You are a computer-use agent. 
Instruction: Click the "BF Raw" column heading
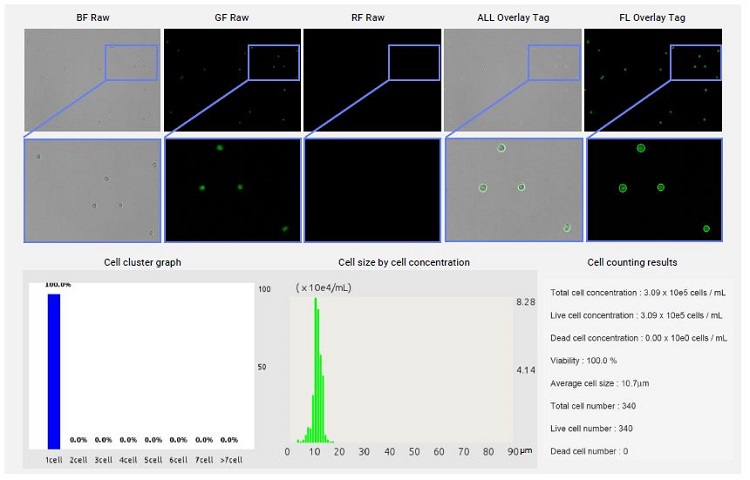(93, 18)
